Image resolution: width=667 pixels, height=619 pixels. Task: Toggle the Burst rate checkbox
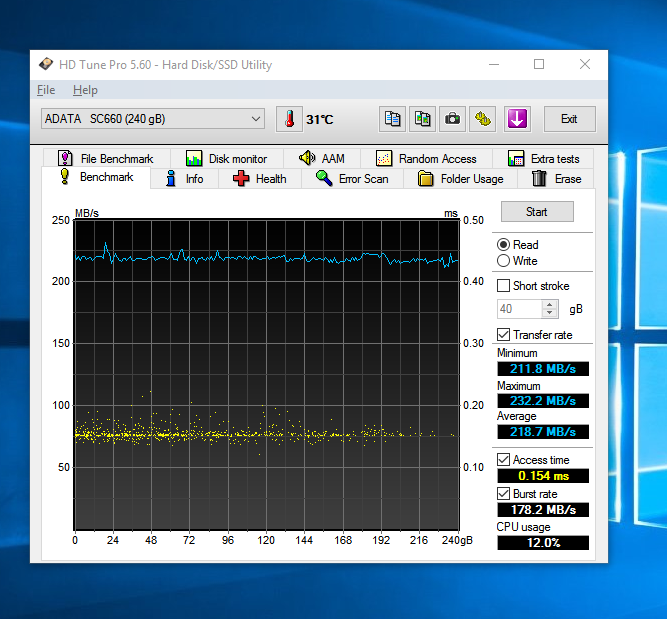[x=503, y=493]
